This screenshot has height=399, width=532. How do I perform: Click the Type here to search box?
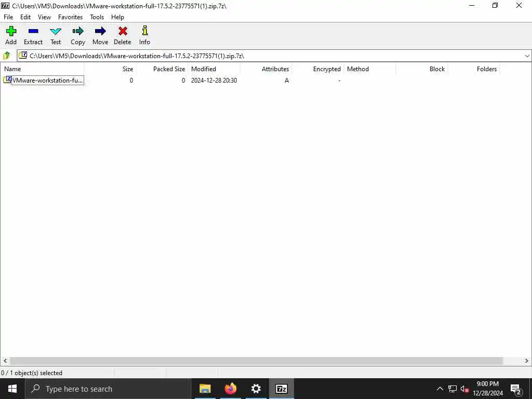(108, 389)
